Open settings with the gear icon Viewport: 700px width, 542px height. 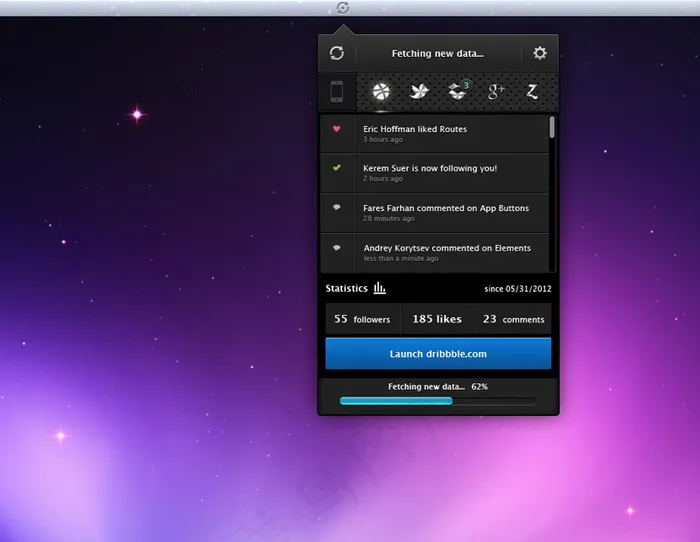[x=540, y=53]
